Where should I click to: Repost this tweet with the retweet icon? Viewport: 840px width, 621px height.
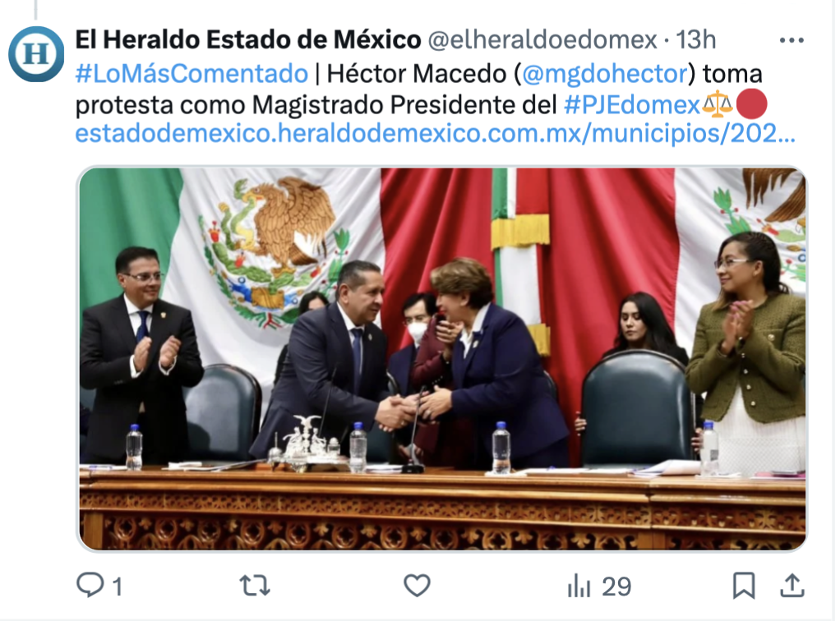pyautogui.click(x=255, y=585)
